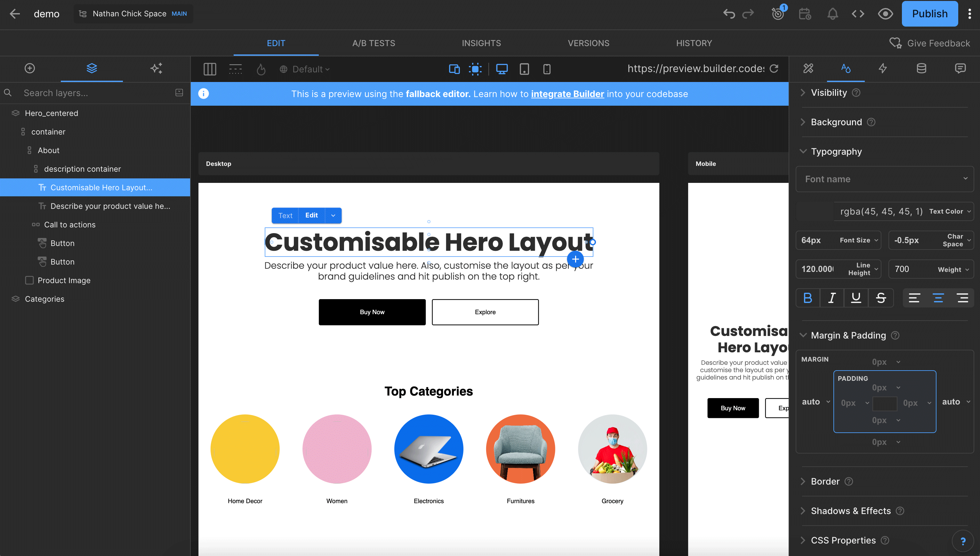Image resolution: width=980 pixels, height=556 pixels.
Task: Undo the last change
Action: (729, 14)
